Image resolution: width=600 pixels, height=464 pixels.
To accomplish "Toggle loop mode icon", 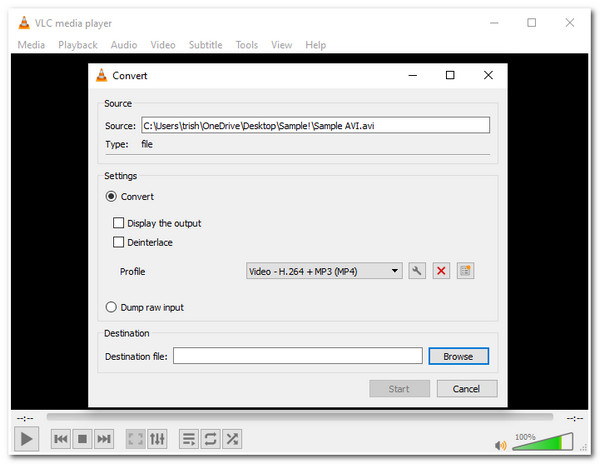I will tap(210, 439).
